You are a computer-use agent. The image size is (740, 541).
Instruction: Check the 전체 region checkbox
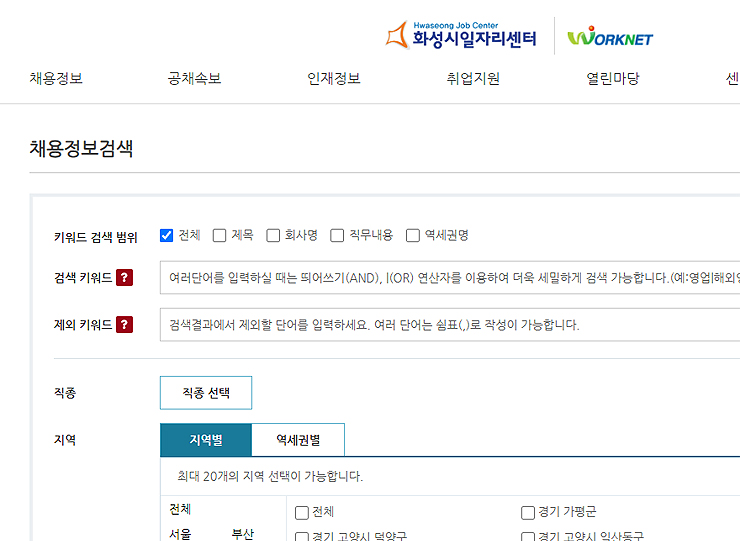(x=302, y=513)
